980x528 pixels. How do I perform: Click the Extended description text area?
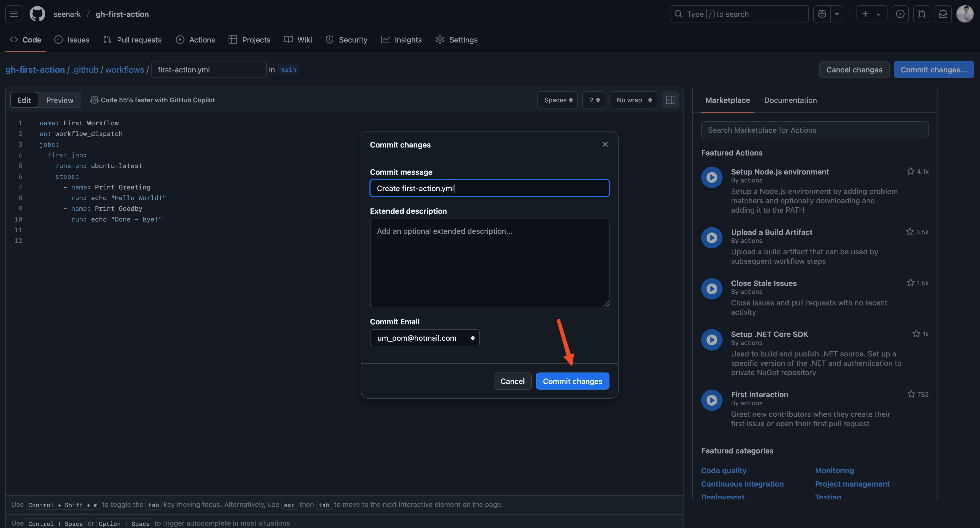tap(489, 262)
